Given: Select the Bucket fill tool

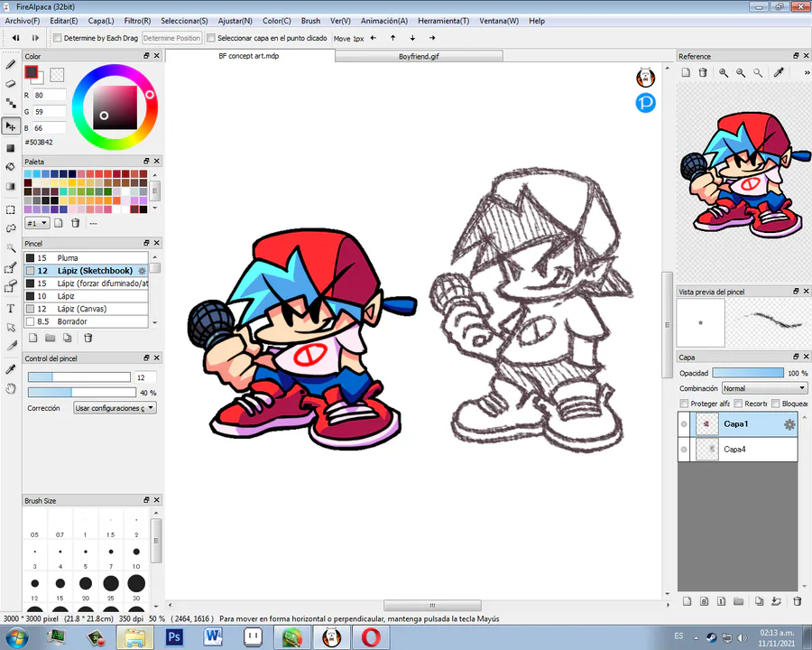Looking at the screenshot, I should pos(11,167).
